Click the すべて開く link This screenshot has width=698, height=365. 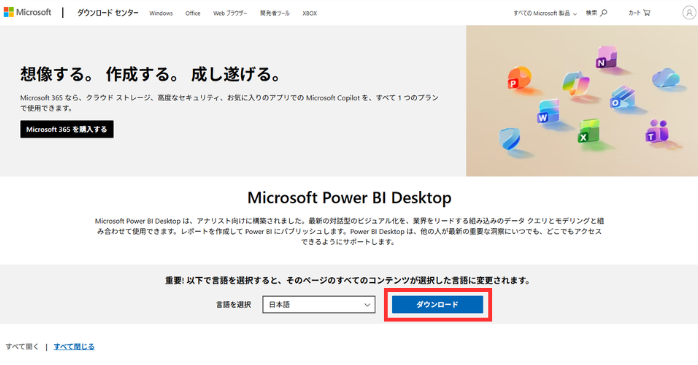coord(22,346)
